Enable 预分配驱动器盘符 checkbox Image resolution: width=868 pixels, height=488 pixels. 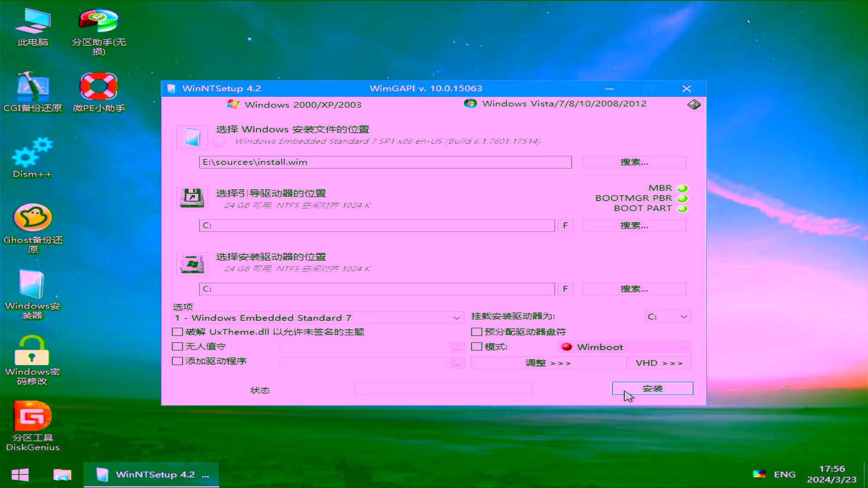tap(476, 332)
